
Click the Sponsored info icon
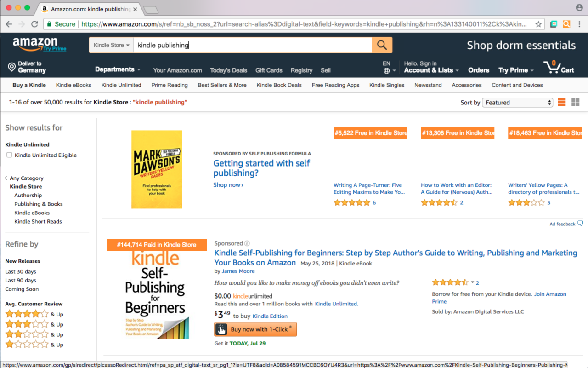point(247,243)
